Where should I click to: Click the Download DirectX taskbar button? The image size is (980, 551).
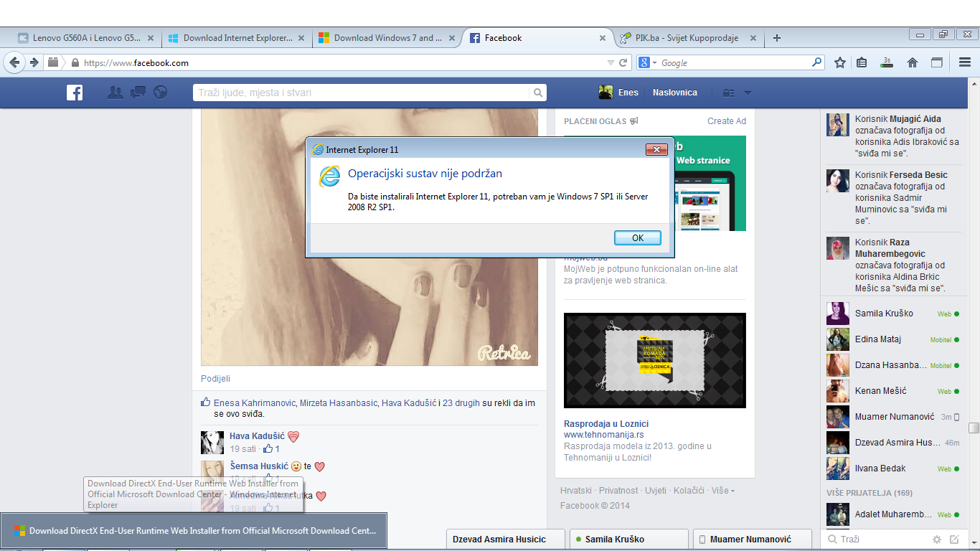point(194,532)
